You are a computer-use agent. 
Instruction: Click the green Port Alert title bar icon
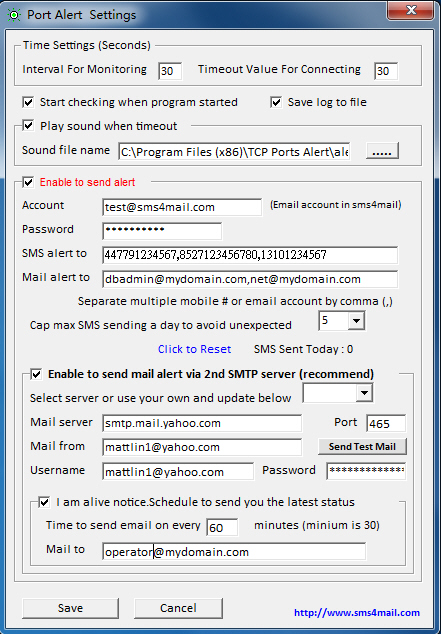(x=14, y=15)
